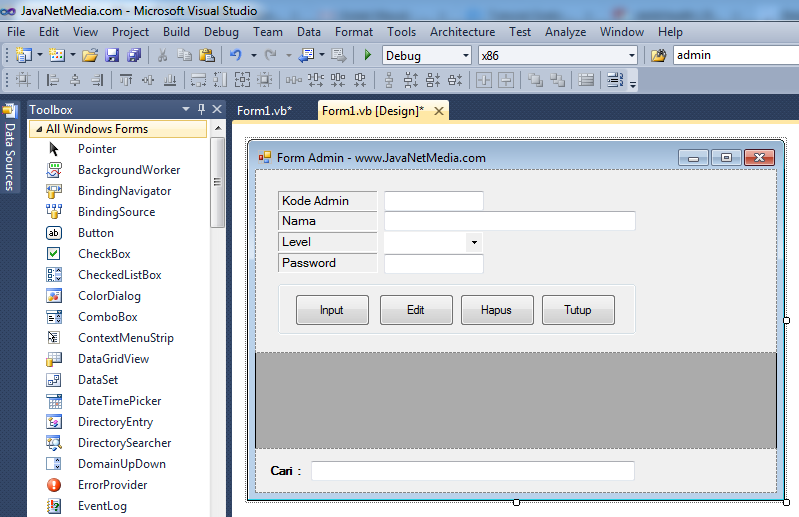
Task: Click the Tab Order icon
Action: [x=615, y=80]
